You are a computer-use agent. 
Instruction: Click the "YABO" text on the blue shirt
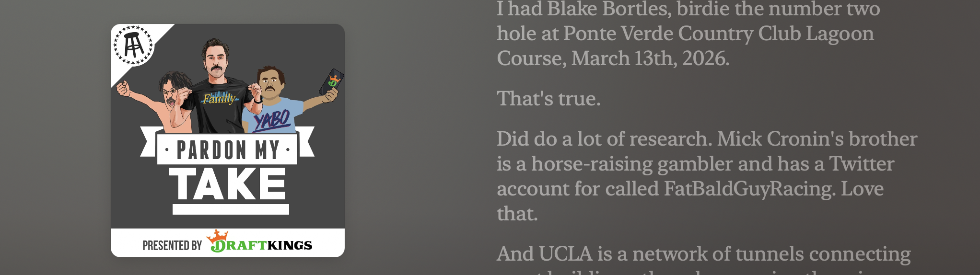(x=272, y=120)
